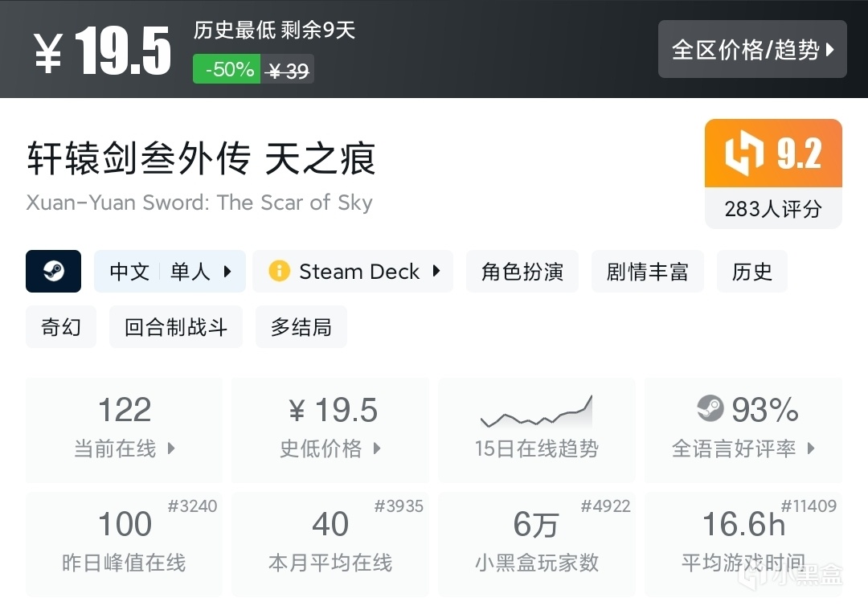
Task: Click the green -50% discount badge
Action: (x=228, y=69)
